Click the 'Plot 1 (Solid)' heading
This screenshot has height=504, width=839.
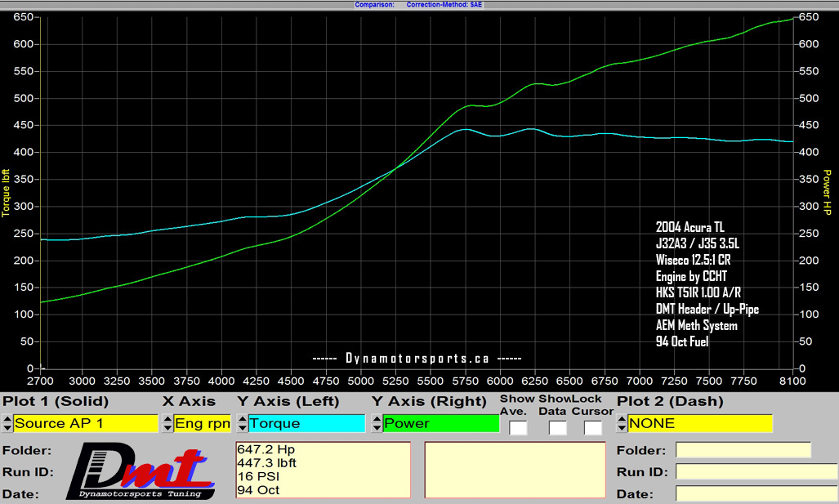click(56, 401)
